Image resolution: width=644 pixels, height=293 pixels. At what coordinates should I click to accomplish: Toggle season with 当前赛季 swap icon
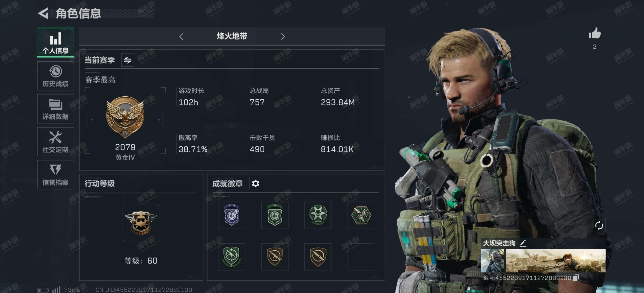click(128, 60)
